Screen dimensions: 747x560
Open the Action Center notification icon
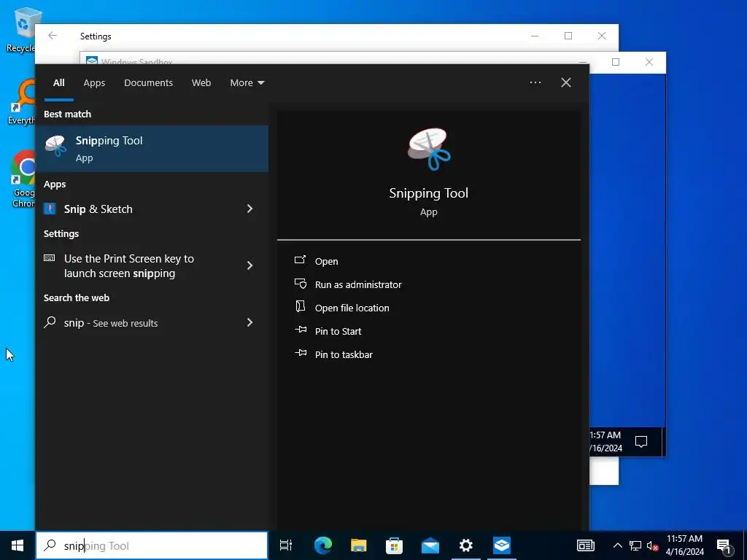pyautogui.click(x=724, y=546)
